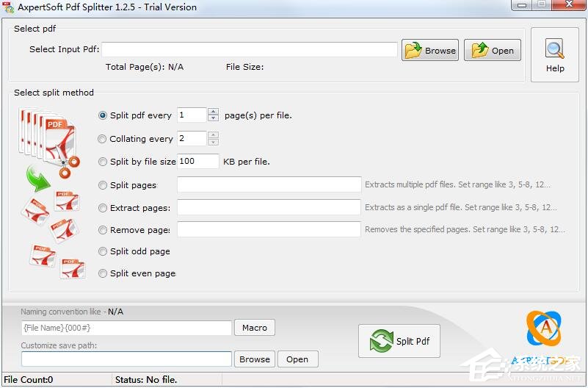Image resolution: width=588 pixels, height=388 pixels.
Task: Click up arrow of Collating every spinner
Action: 213,135
